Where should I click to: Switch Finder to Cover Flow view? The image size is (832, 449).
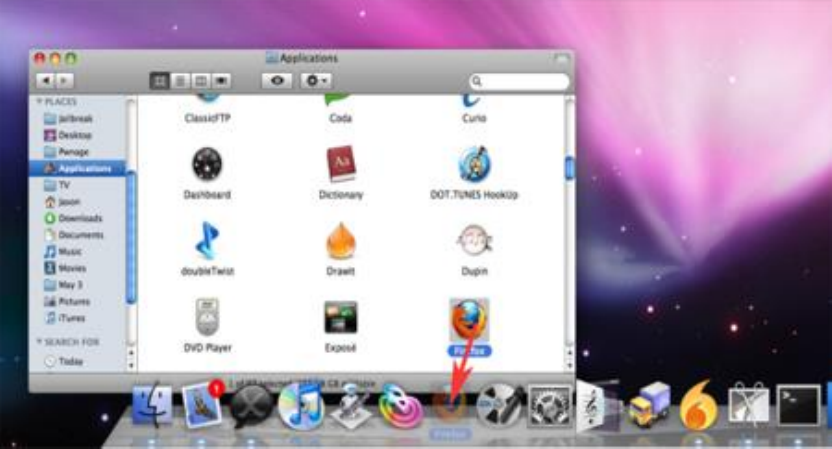coord(221,81)
